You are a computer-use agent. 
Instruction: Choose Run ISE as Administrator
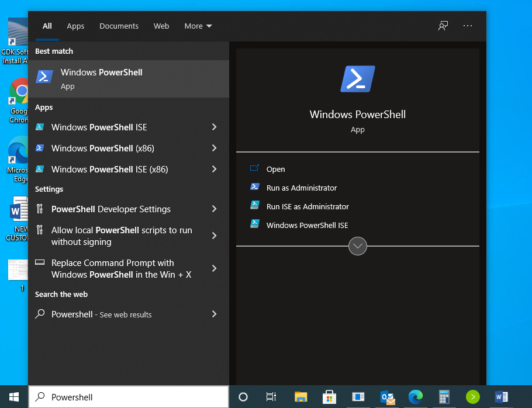coord(308,206)
